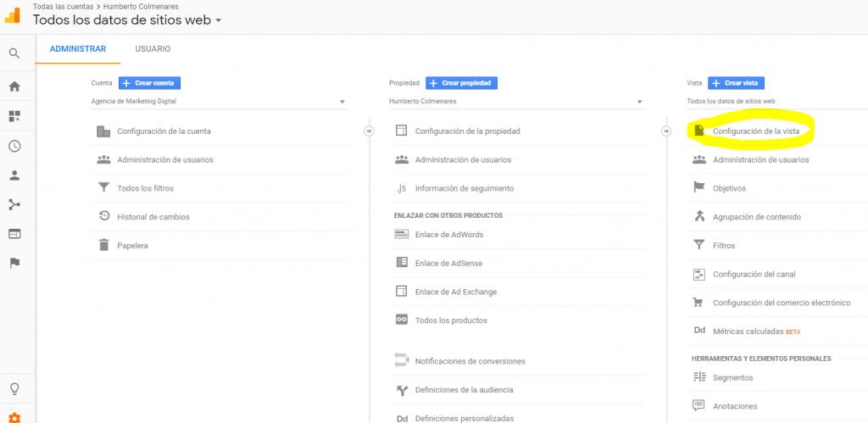Open Acquisition icon in sidebar

click(x=14, y=205)
